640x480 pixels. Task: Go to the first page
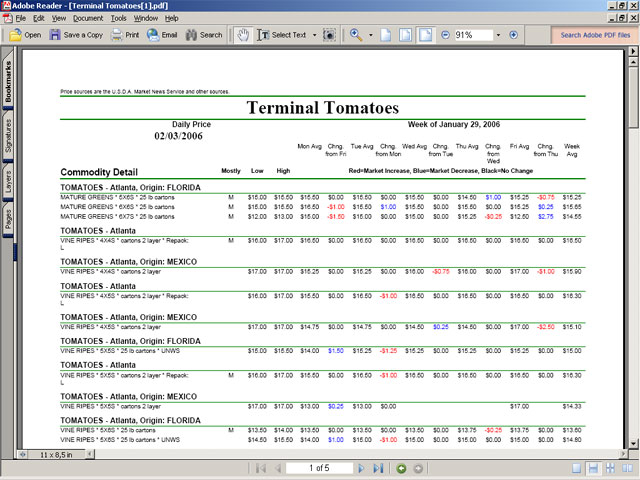pos(261,468)
